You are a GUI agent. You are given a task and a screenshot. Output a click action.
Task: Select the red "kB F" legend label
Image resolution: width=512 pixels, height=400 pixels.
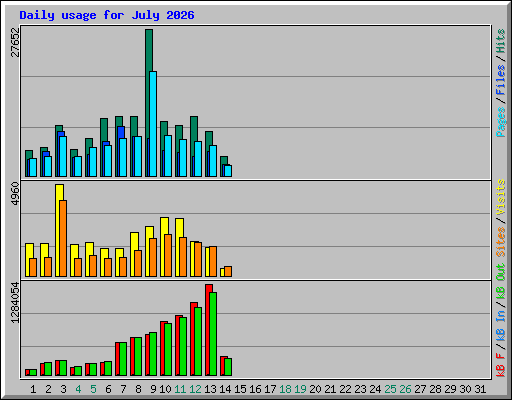click(x=501, y=365)
